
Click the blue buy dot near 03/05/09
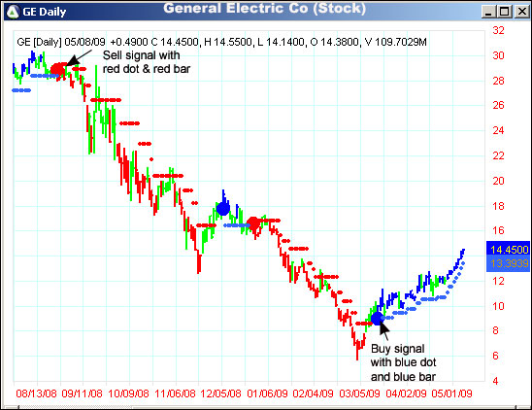377,319
